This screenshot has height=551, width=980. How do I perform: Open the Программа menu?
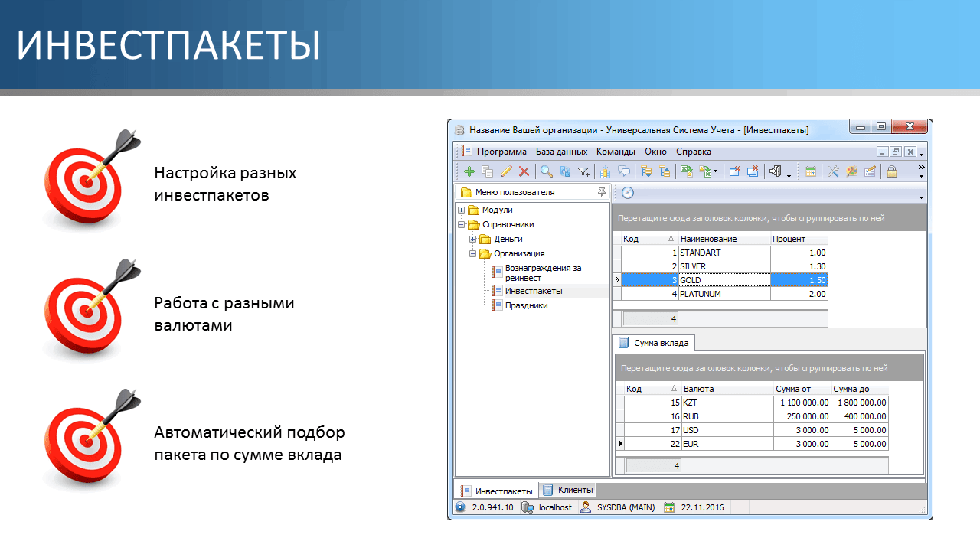click(501, 152)
